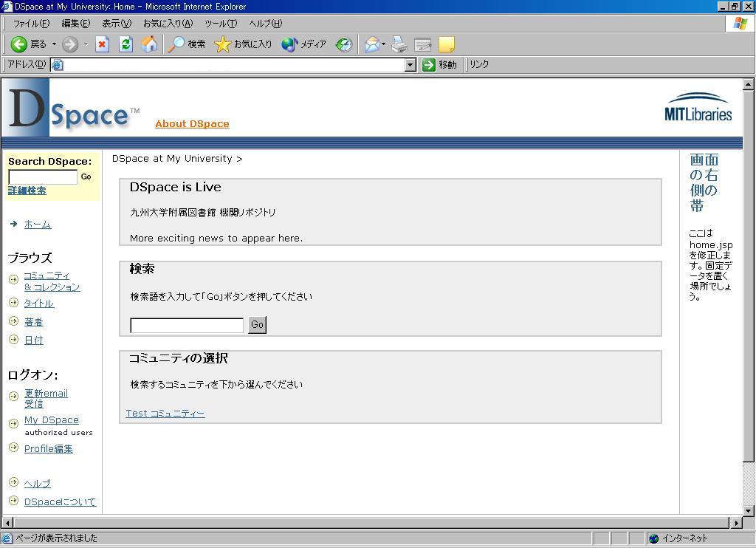Open the About DSpace link

pyautogui.click(x=192, y=124)
